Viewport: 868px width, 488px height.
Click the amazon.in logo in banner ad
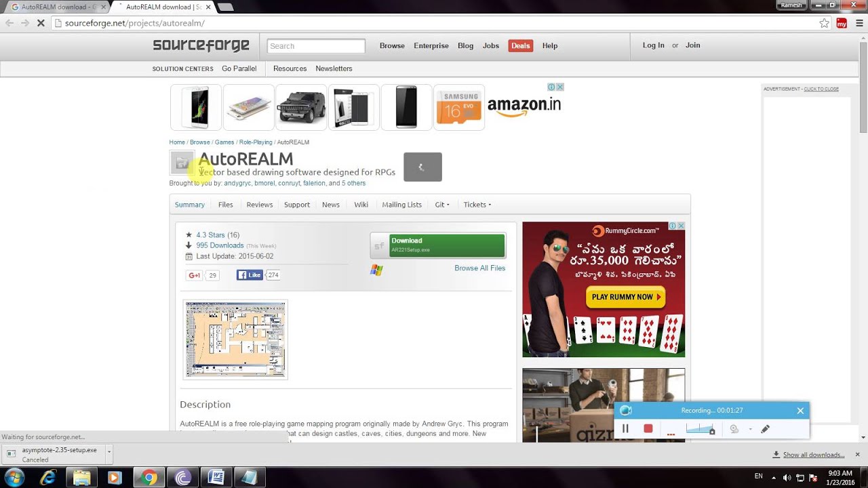524,106
